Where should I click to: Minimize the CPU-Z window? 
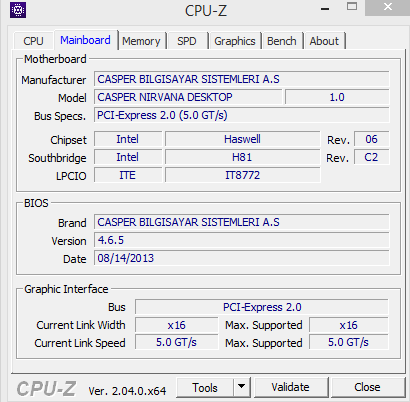point(325,9)
